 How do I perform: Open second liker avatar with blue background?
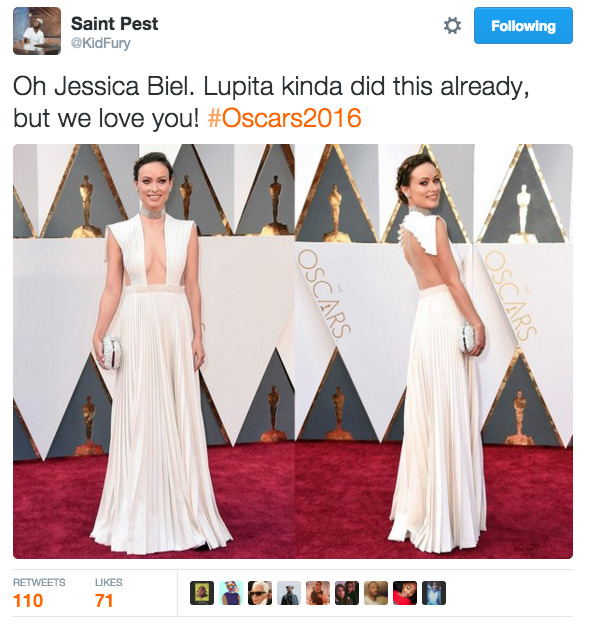(231, 593)
